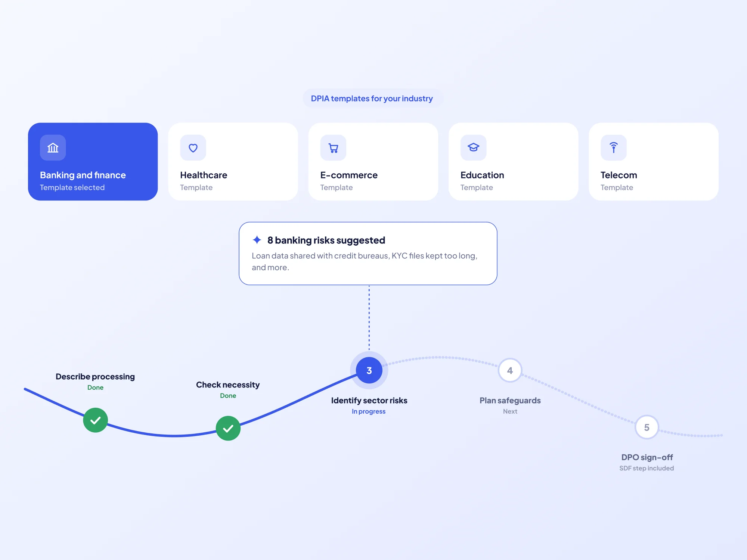The height and width of the screenshot is (560, 747).
Task: Jump to step 4 Plan safeguards
Action: [510, 370]
